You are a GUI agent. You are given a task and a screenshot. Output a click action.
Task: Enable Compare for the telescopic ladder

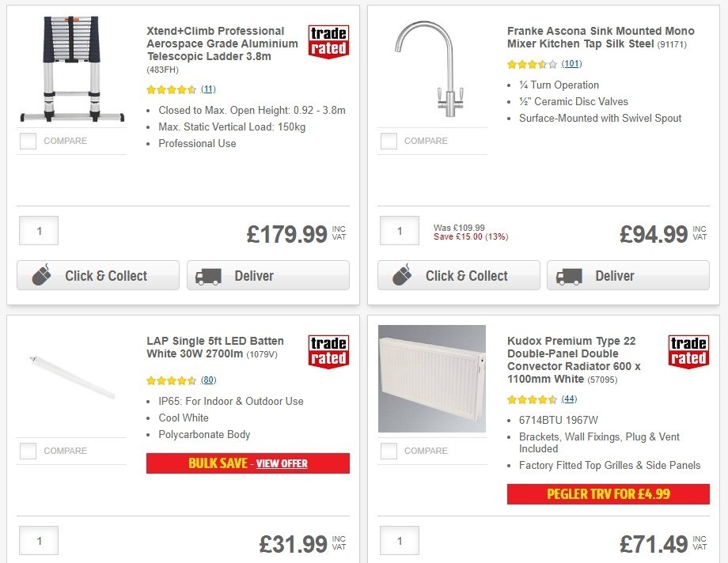(28, 141)
